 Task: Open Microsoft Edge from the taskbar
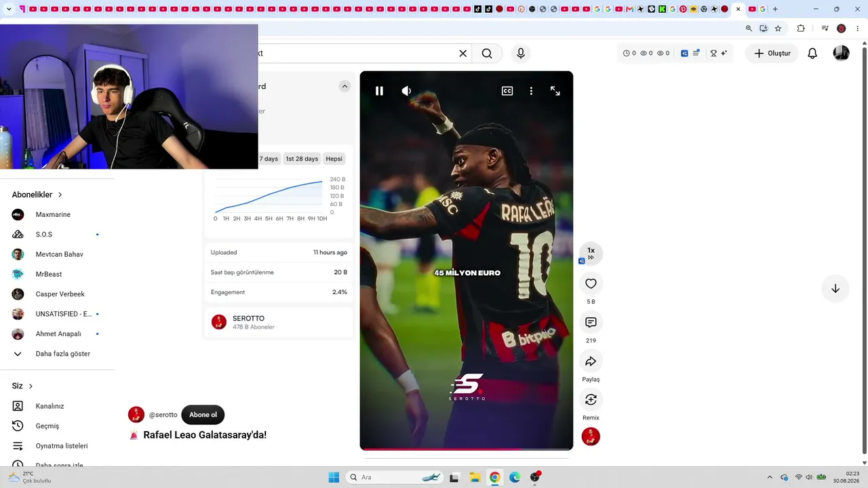[515, 477]
